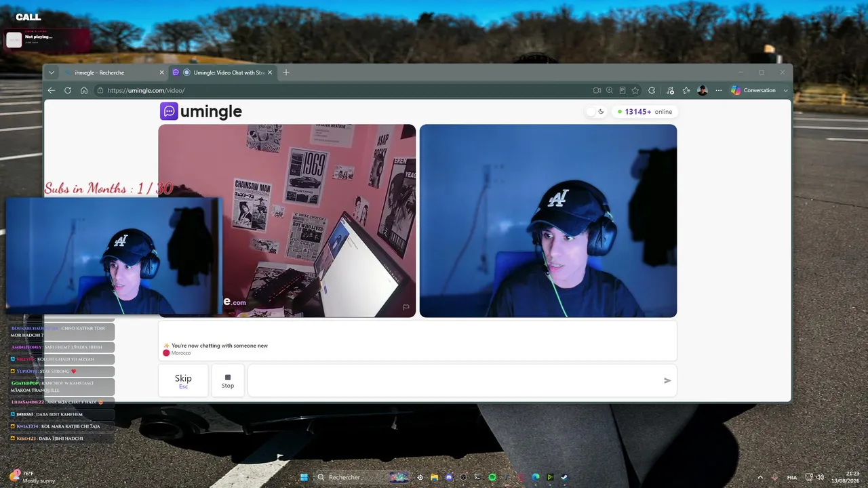Open the terminal from the taskbar
Image resolution: width=868 pixels, height=488 pixels.
pos(477,477)
